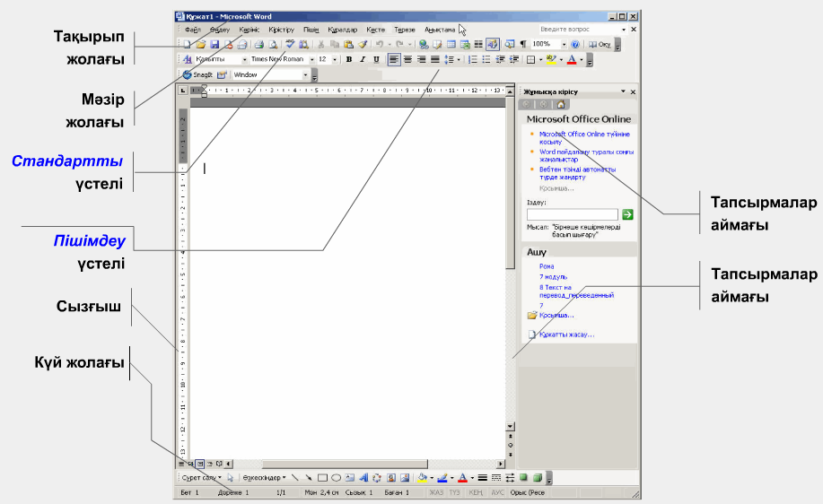
Task: Select the Arrow drawing tool
Action: click(x=309, y=478)
